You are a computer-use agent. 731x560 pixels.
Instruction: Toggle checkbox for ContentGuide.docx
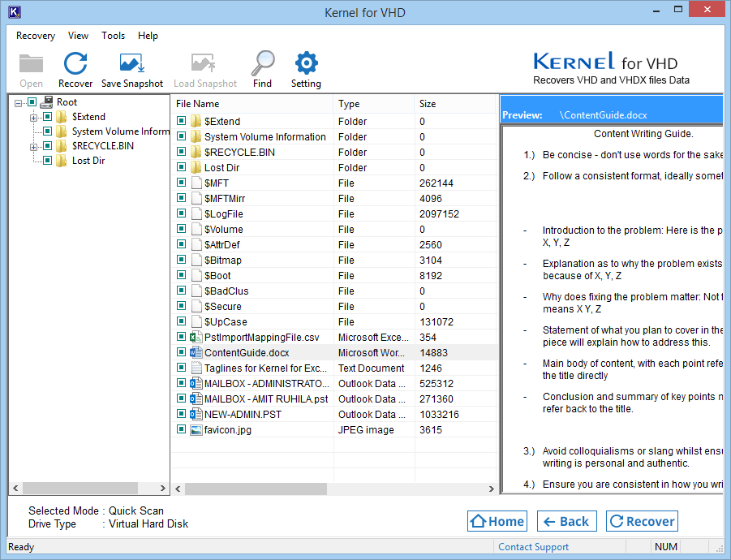(182, 351)
